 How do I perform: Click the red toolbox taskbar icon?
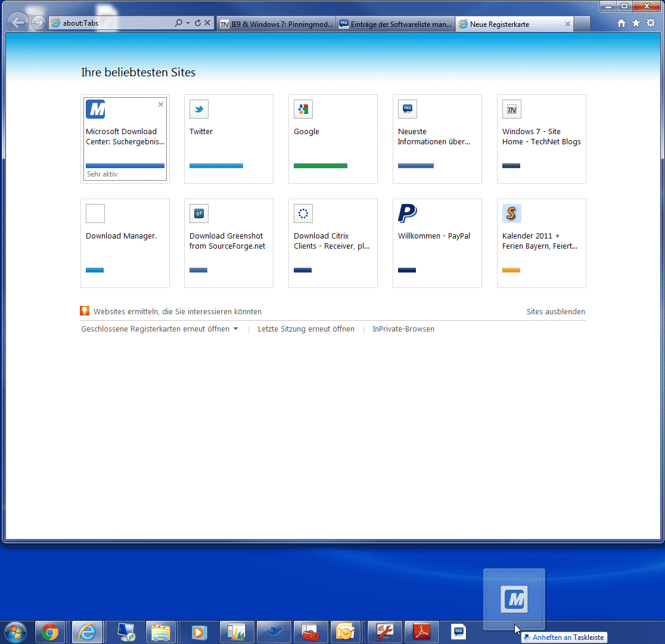pyautogui.click(x=310, y=633)
